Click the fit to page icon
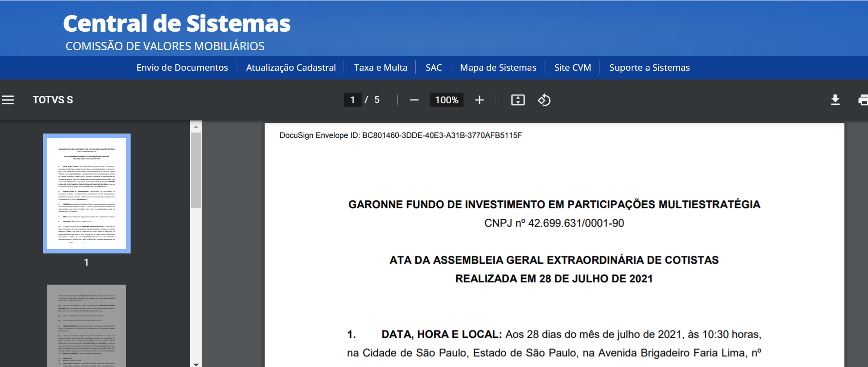 518,100
